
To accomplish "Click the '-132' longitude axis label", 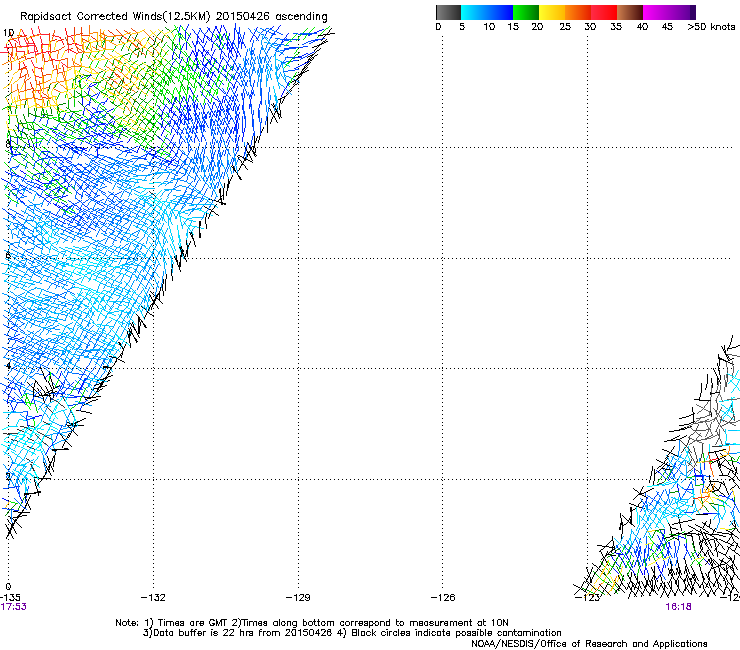I will click(x=153, y=598).
